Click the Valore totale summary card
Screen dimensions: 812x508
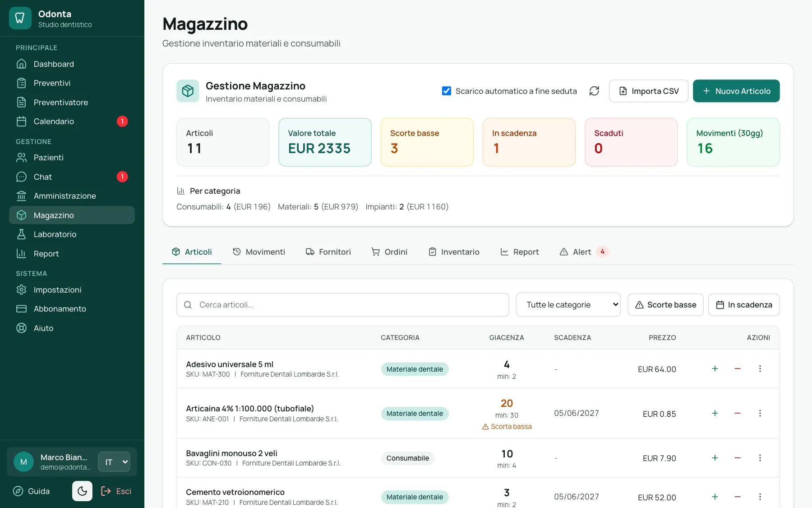[325, 142]
